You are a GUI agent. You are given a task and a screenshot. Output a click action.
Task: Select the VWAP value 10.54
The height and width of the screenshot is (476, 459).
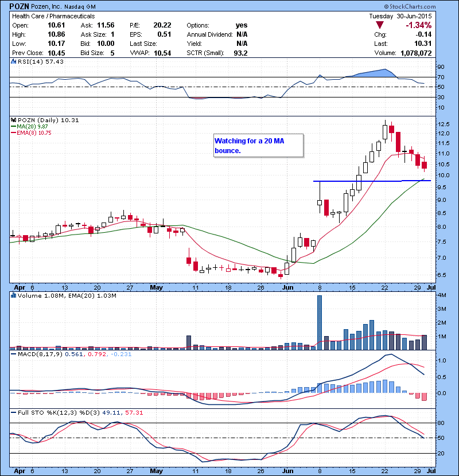(162, 53)
